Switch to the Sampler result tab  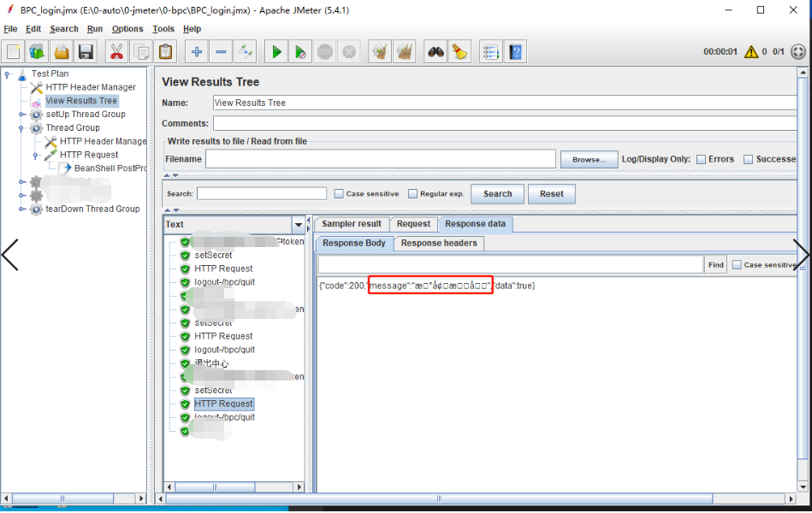(x=351, y=224)
